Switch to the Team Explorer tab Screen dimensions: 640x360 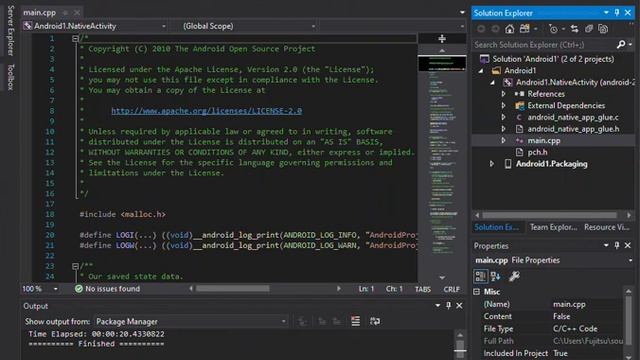tap(553, 227)
